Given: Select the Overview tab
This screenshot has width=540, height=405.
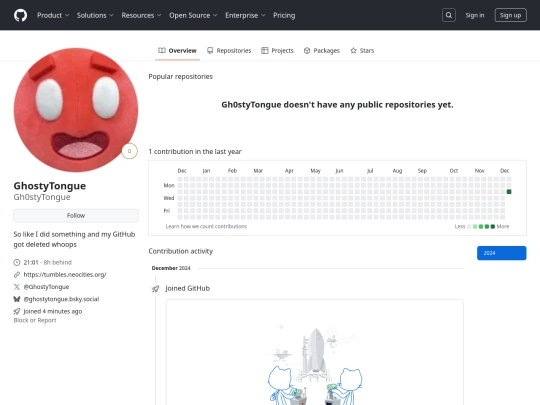Looking at the screenshot, I should click(x=177, y=51).
